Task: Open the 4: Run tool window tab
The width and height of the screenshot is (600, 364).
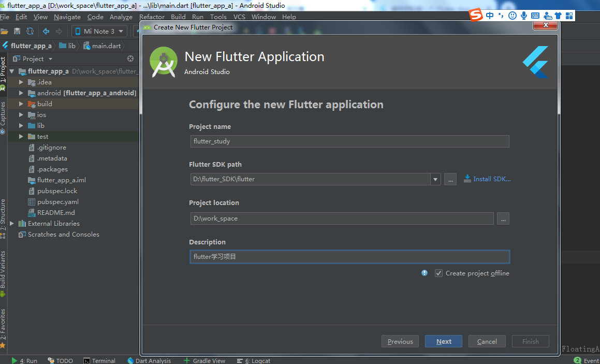Action: 24,360
